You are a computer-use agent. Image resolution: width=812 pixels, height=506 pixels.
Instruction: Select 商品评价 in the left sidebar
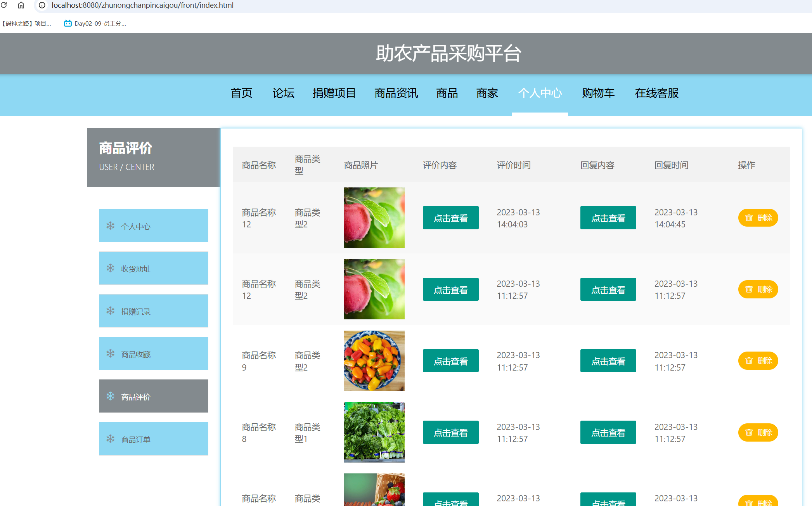click(x=154, y=396)
